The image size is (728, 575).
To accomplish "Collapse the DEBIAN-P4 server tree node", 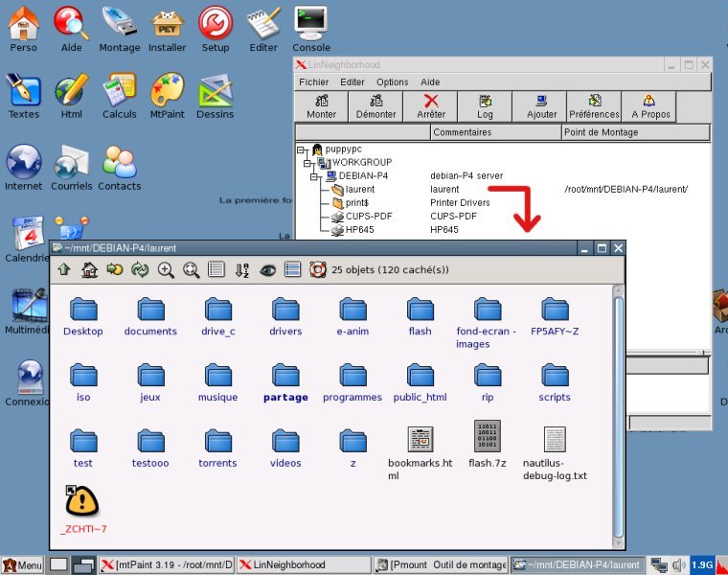I will point(313,176).
